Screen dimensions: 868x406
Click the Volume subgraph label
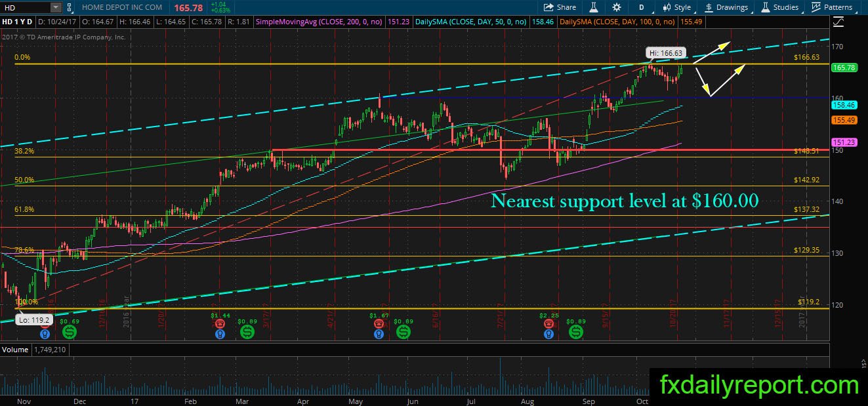click(x=15, y=350)
